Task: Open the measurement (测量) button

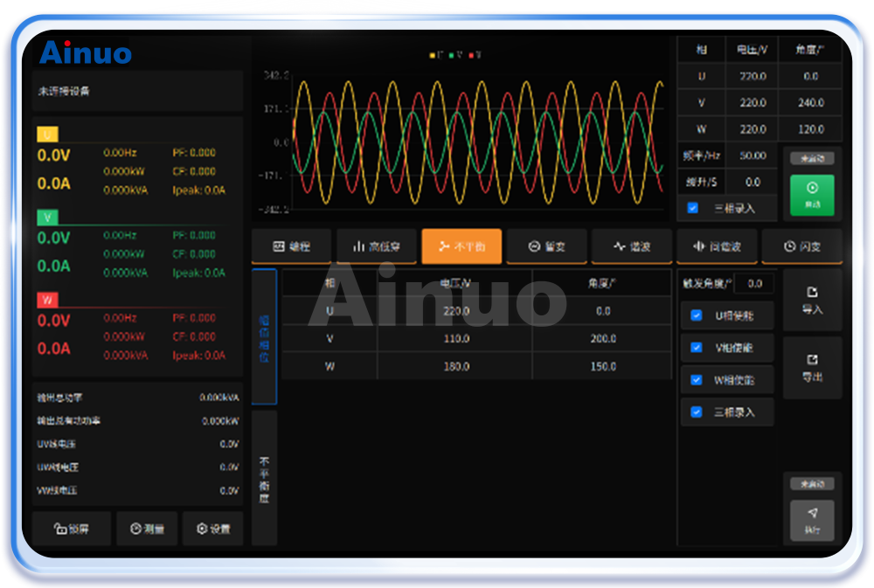Action: point(147,529)
